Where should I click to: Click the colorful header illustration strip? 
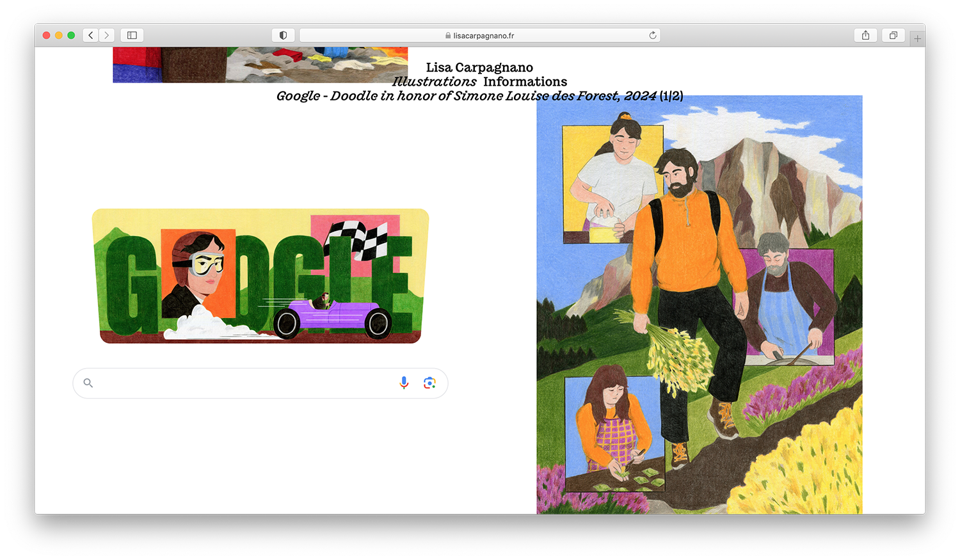coord(260,65)
